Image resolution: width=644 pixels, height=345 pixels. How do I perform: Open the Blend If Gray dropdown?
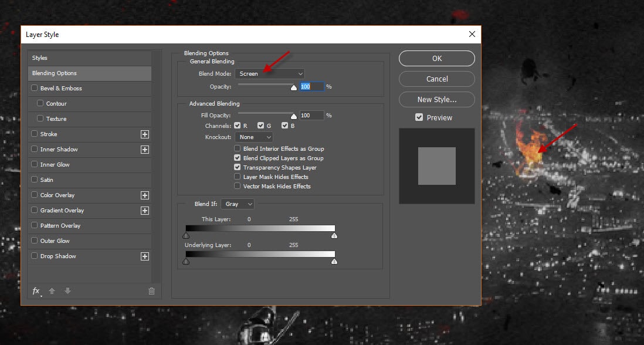(238, 204)
